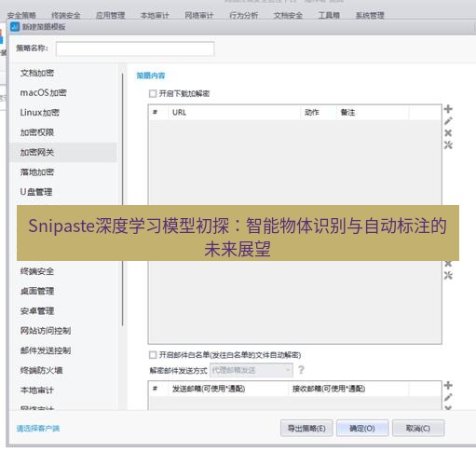Enable 开启下载加解密 checkbox
This screenshot has width=476, height=466.
tap(153, 93)
